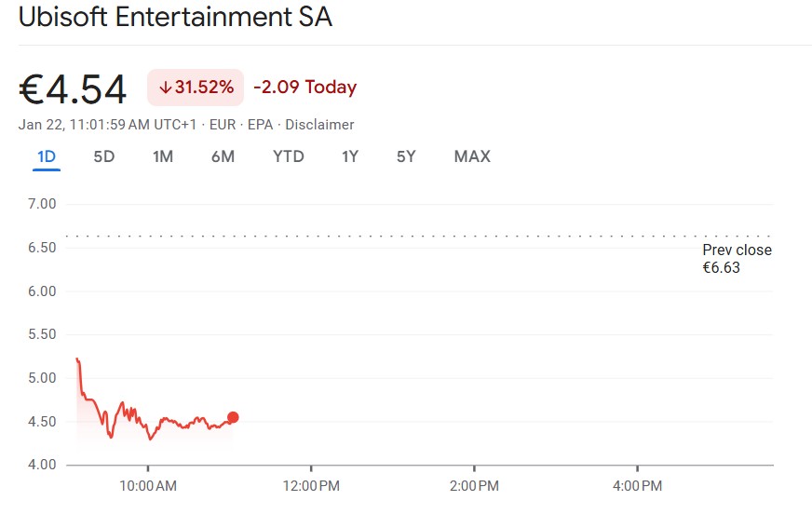Screen dimensions: 812x514
Task: Click the red current-price dot on chart
Action: click(x=233, y=417)
